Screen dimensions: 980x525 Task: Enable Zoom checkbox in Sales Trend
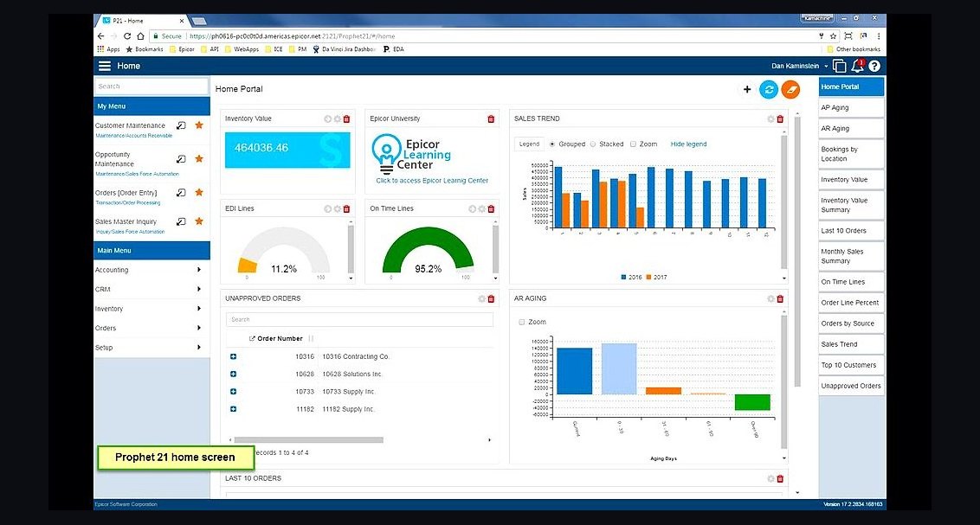pyautogui.click(x=633, y=144)
